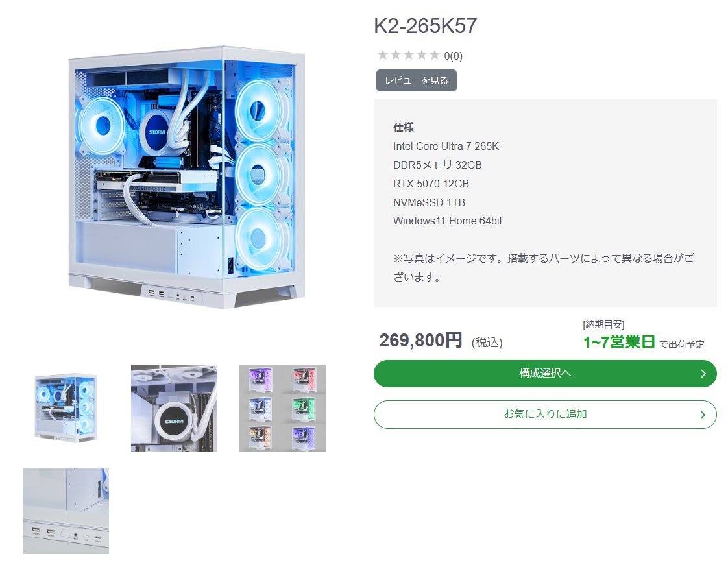728x567 pixels.
Task: Select the front USB ports thumbnail
Action: click(x=66, y=511)
